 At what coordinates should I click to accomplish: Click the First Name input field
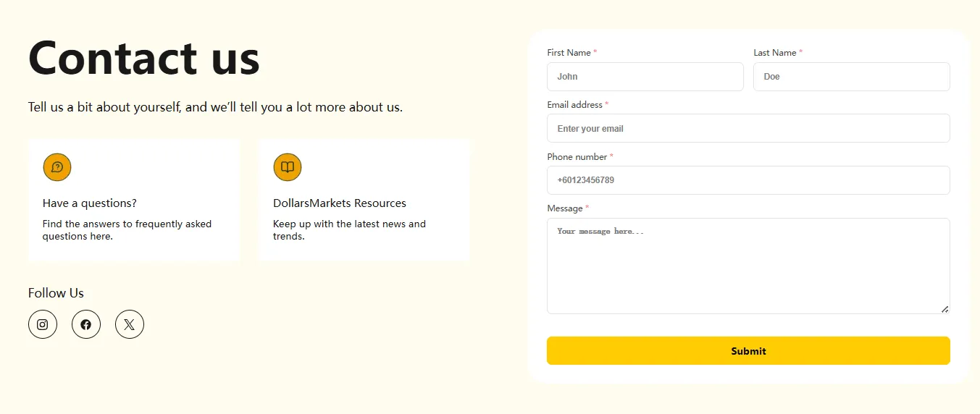645,77
